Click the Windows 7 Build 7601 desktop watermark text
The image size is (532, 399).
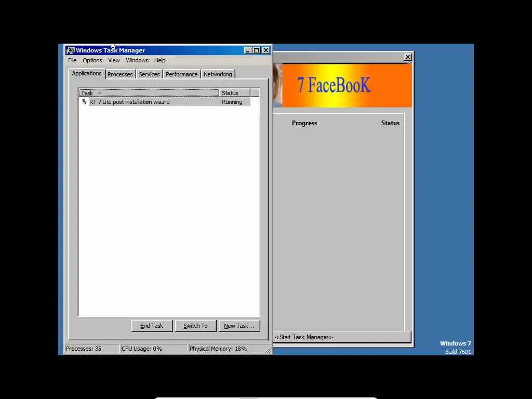[455, 348]
